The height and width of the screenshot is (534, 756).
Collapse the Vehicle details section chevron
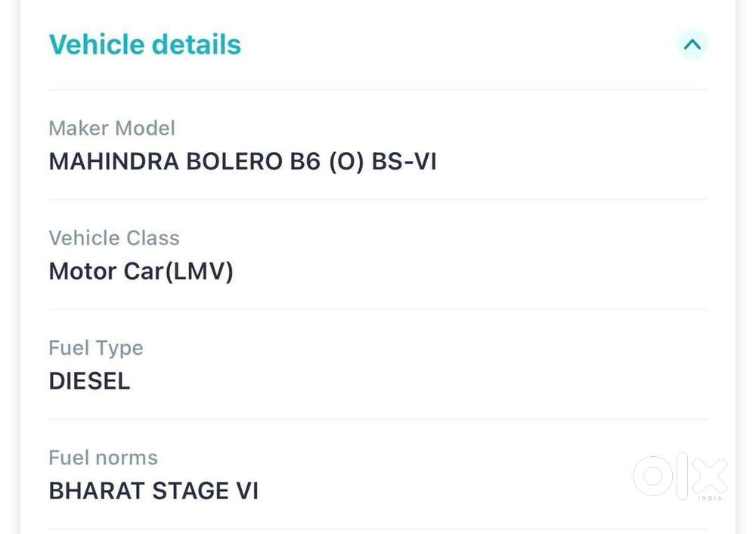click(x=692, y=45)
